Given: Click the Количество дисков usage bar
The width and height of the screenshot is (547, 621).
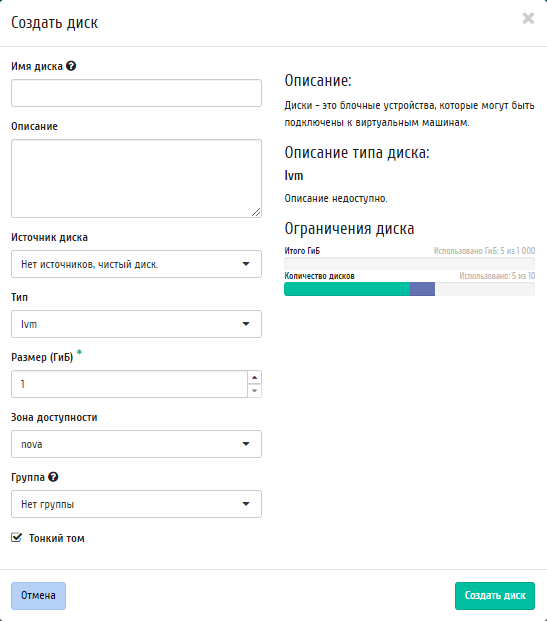Looking at the screenshot, I should pos(410,289).
